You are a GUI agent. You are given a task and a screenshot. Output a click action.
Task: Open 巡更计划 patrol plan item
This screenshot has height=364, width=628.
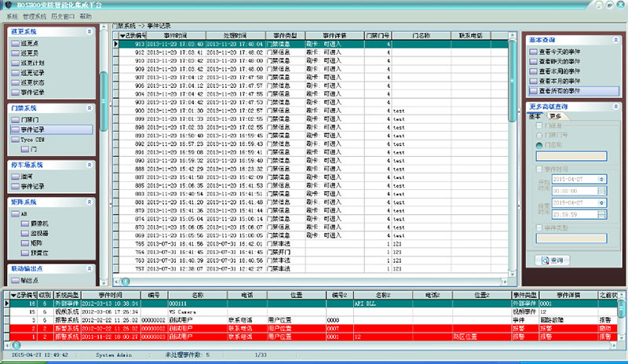tap(34, 63)
